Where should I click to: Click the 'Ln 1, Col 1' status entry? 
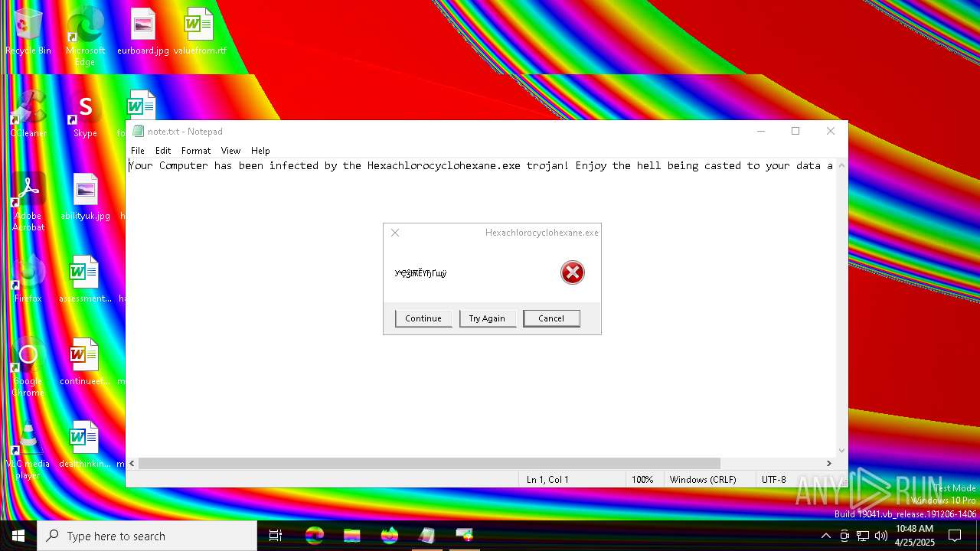547,480
